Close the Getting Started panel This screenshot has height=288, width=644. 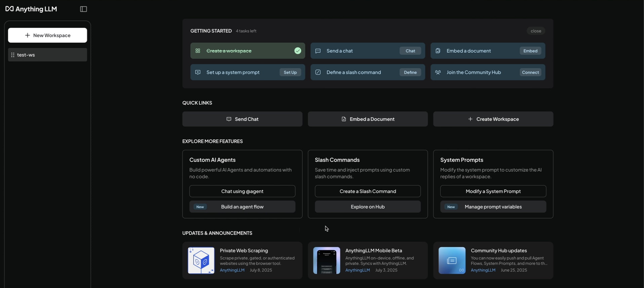536,31
